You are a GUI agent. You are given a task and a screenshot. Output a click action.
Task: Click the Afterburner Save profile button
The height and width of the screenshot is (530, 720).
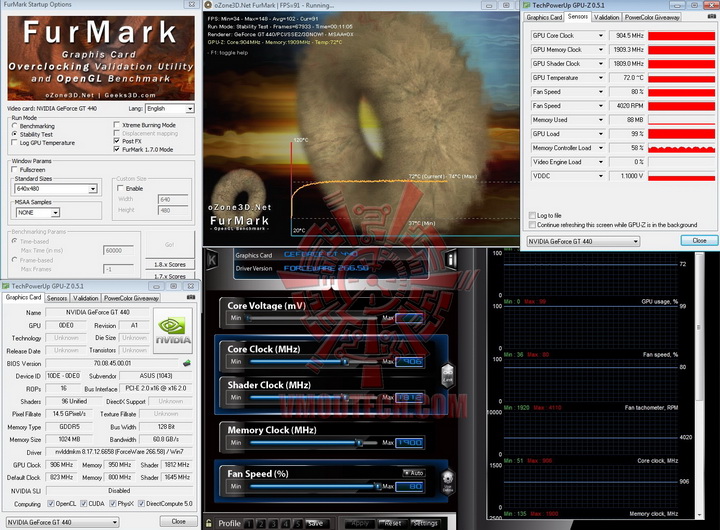point(315,523)
